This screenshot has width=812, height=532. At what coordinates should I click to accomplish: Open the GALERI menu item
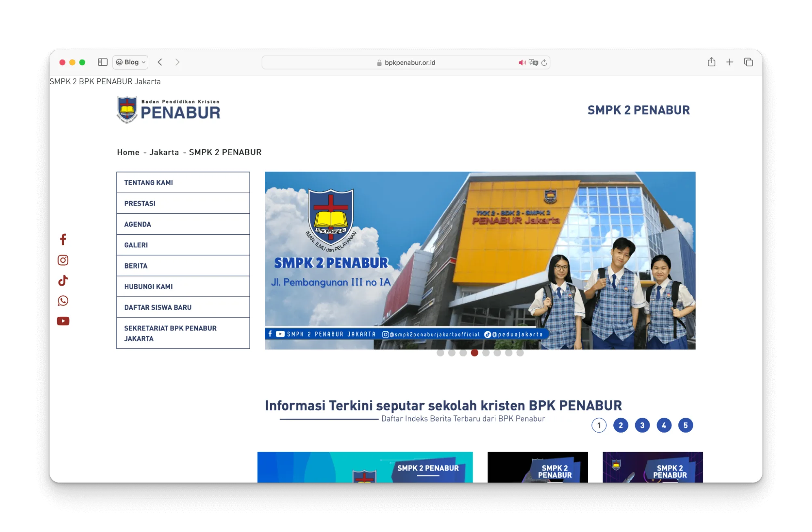pyautogui.click(x=183, y=245)
